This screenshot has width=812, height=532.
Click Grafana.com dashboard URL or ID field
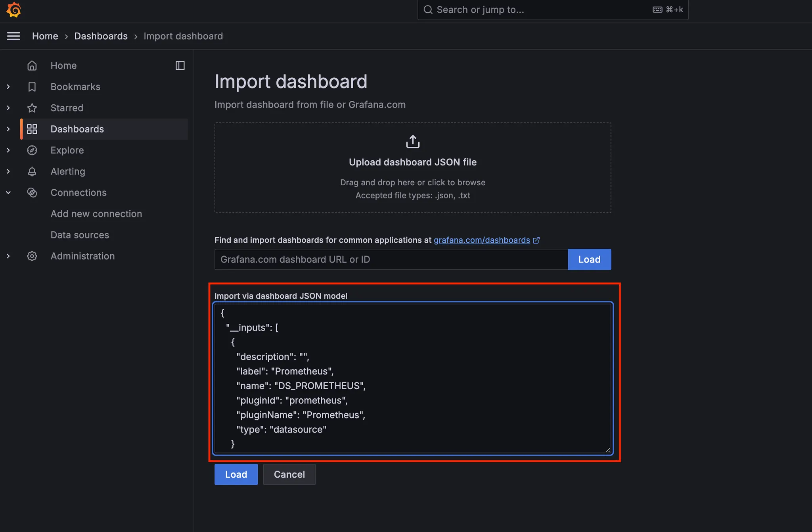(x=391, y=259)
